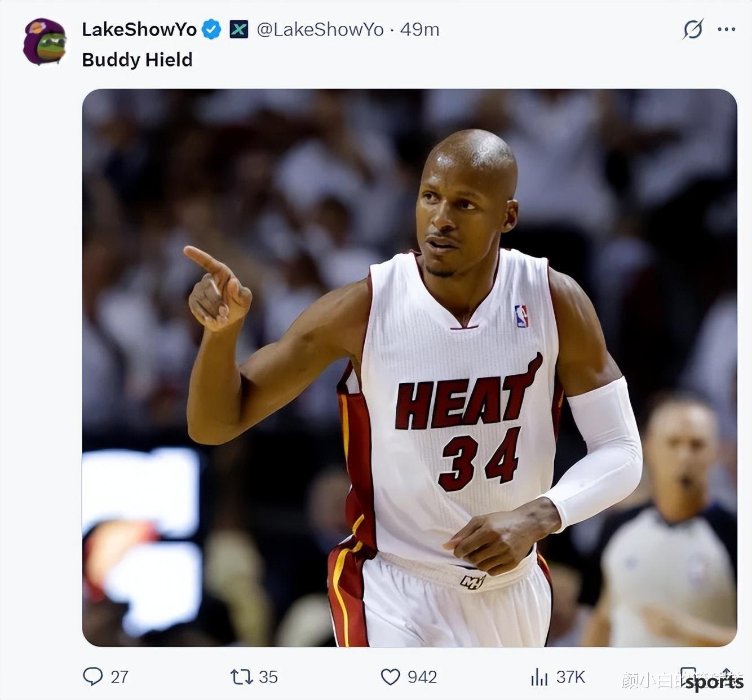The height and width of the screenshot is (700, 752).
Task: Open the three-dot more options menu
Action: coord(727,29)
